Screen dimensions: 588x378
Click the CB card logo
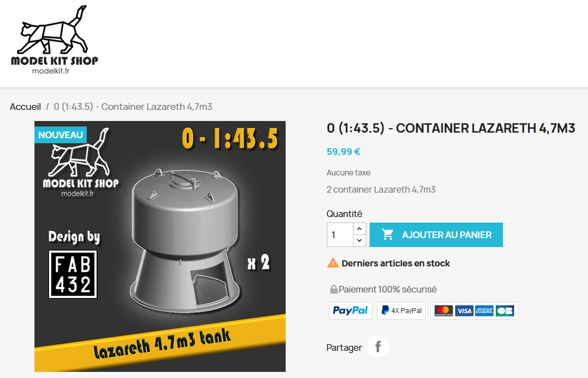coord(505,311)
